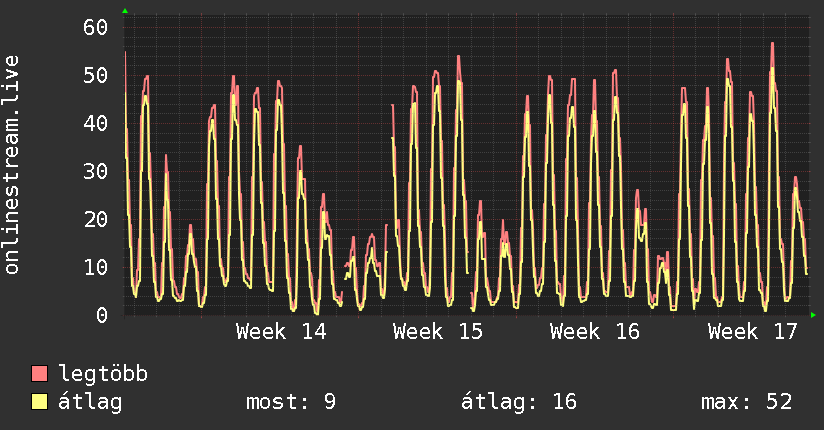Click the 'átlag: 16' statistic
The width and height of the screenshot is (824, 430).
tap(519, 402)
